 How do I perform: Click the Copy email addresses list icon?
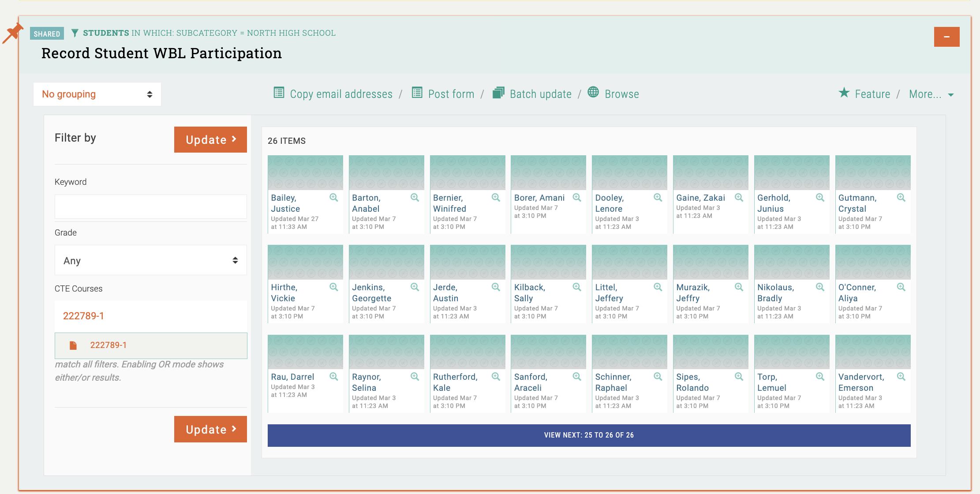click(x=279, y=93)
